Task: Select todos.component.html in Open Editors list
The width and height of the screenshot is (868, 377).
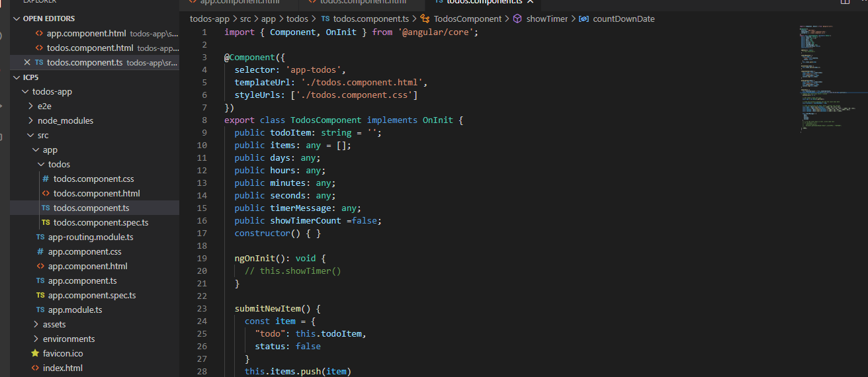Action: click(90, 48)
